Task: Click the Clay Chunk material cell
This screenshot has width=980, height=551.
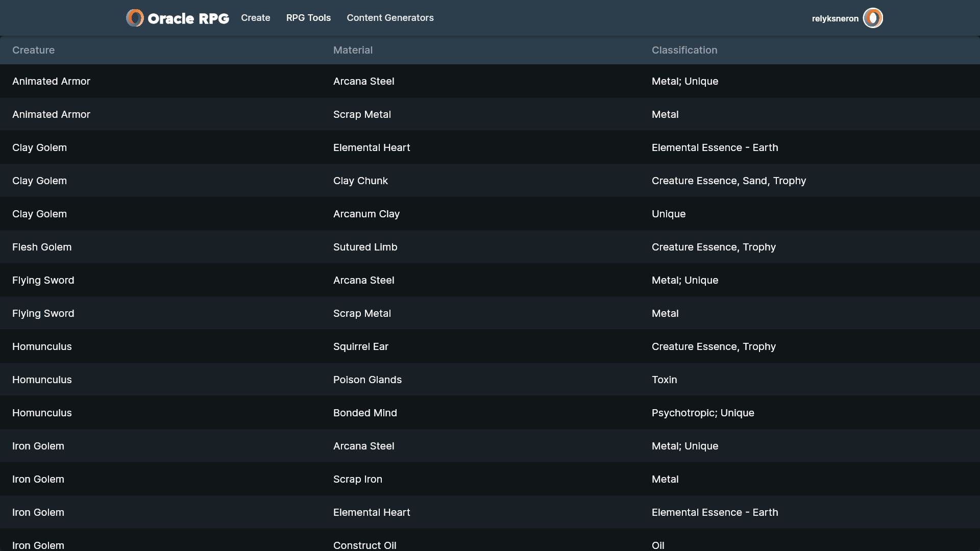Action: click(360, 181)
